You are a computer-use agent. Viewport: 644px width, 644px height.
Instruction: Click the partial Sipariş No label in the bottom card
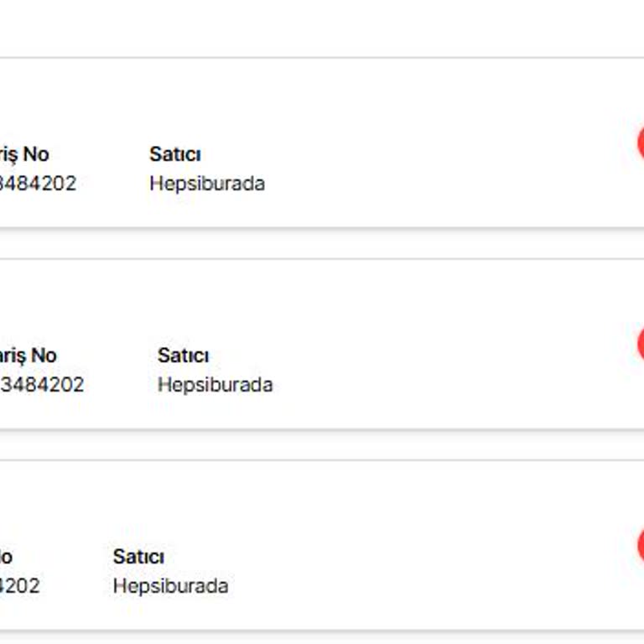5,557
